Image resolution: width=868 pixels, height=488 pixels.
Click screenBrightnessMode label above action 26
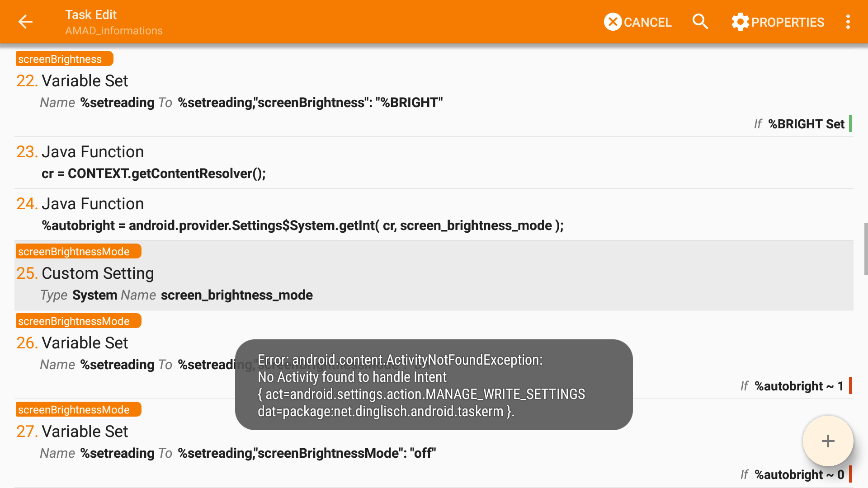pos(78,321)
